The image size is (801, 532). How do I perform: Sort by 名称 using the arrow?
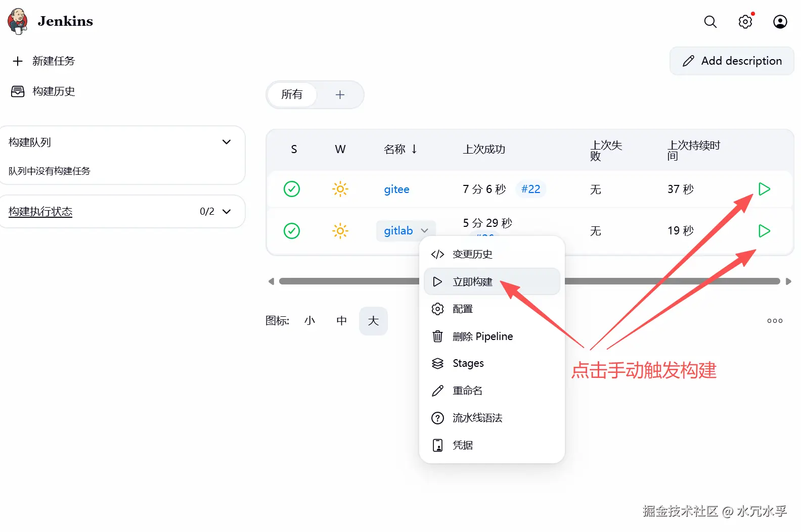(414, 149)
